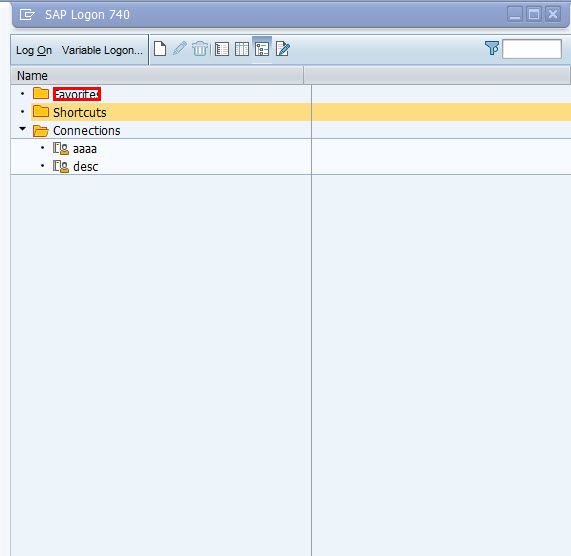Click the Favorites folder icon
The width and height of the screenshot is (571, 556).
point(41,93)
